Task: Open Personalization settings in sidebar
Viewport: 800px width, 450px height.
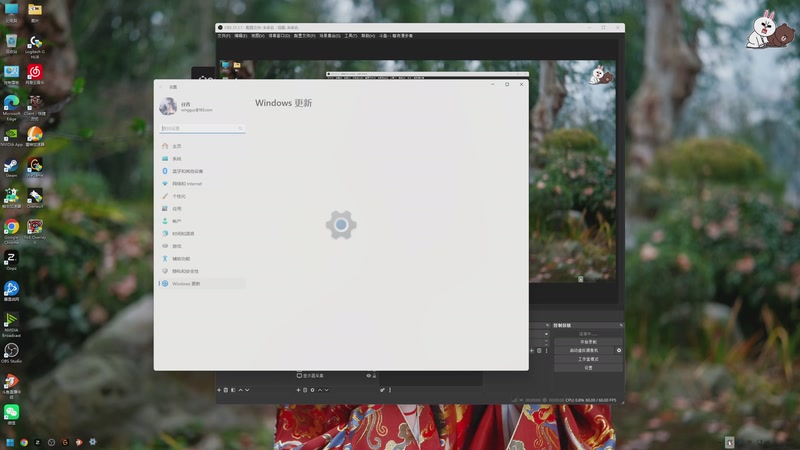Action: click(202, 196)
